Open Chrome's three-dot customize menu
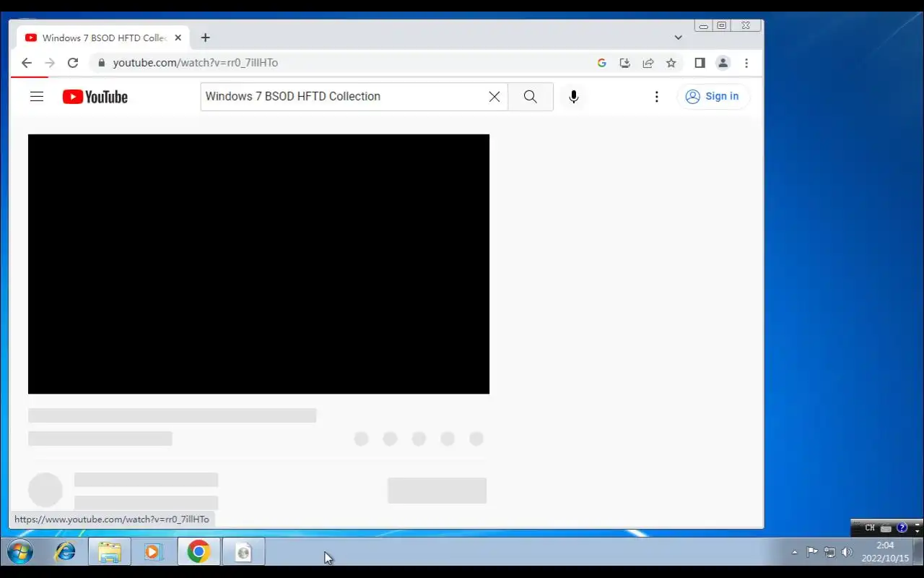This screenshot has height=578, width=924. tap(746, 63)
